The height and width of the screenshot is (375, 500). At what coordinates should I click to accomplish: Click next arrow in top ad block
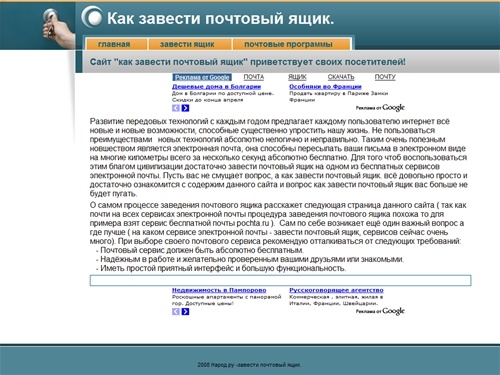tap(186, 108)
